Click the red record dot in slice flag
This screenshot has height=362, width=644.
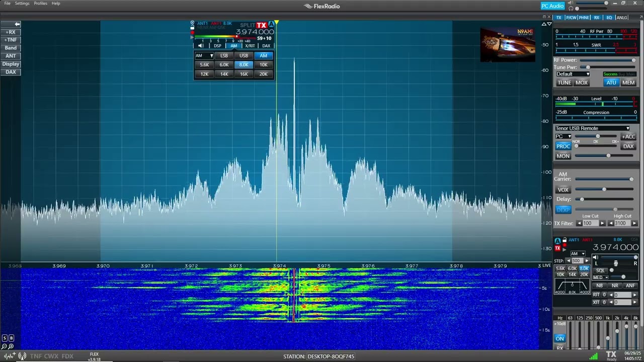point(192,33)
